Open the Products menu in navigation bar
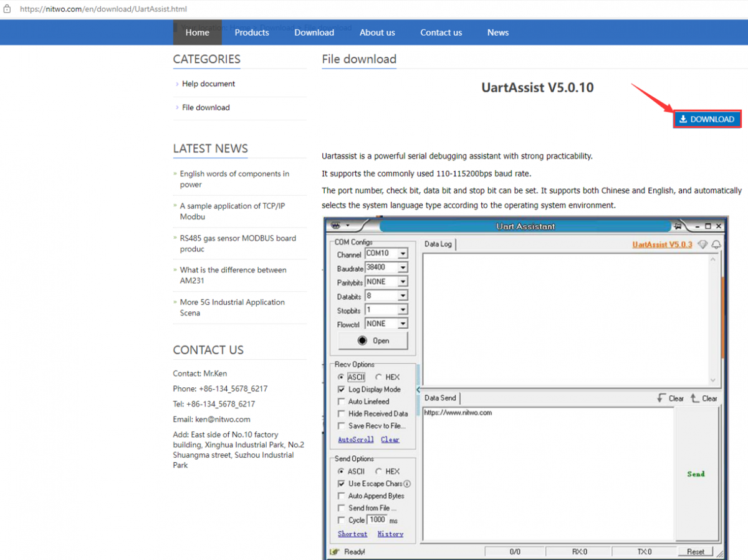Image resolution: width=748 pixels, height=560 pixels. 252,32
